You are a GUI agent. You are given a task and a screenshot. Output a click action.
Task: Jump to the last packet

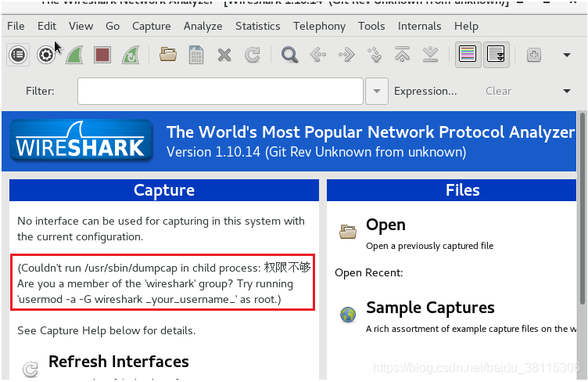(431, 55)
